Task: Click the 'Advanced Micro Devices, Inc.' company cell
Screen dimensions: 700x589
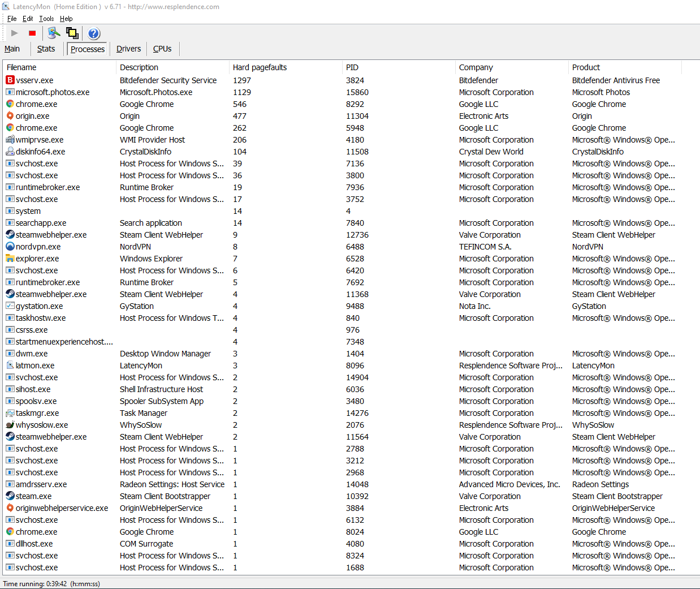Action: pos(509,484)
